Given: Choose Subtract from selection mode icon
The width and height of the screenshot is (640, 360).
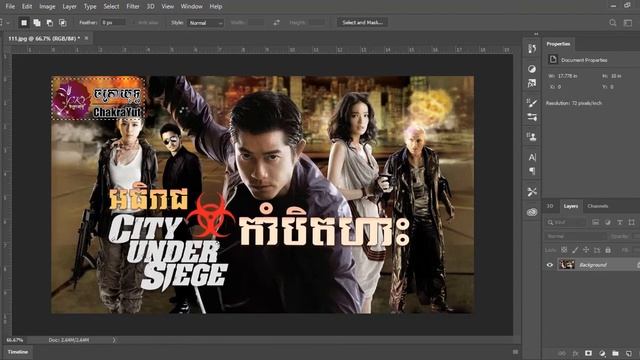Looking at the screenshot, I should [x=50, y=23].
